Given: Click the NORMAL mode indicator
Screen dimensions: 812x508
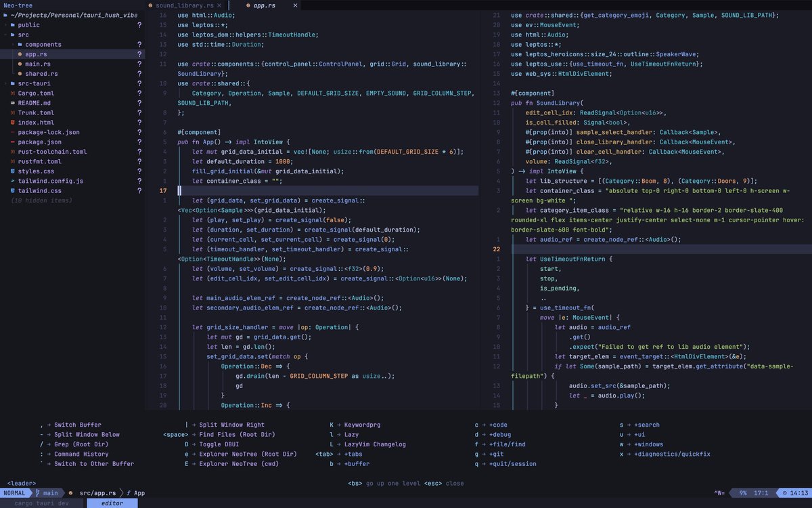Looking at the screenshot, I should (14, 492).
